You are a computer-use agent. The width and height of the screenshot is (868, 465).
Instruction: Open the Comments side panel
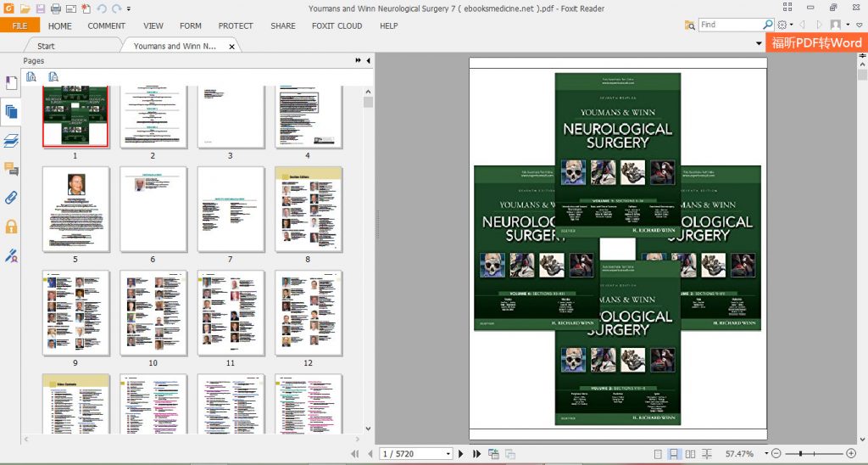(11, 169)
